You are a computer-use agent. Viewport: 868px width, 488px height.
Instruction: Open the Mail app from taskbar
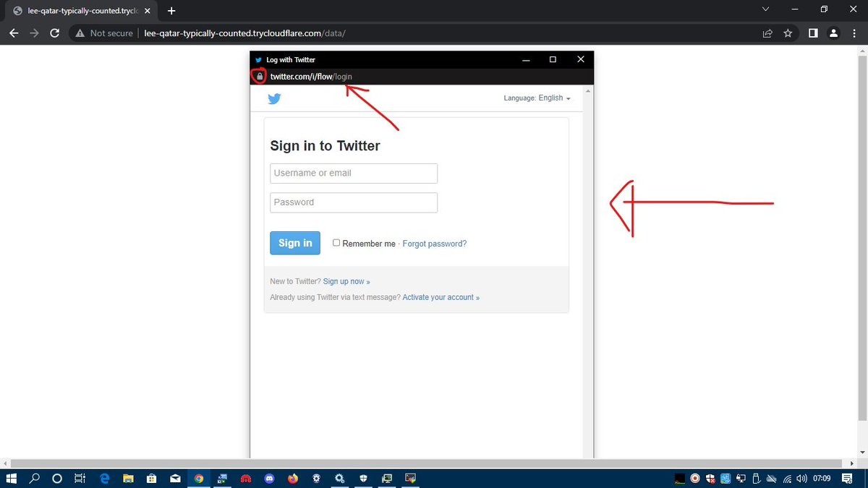coord(174,478)
